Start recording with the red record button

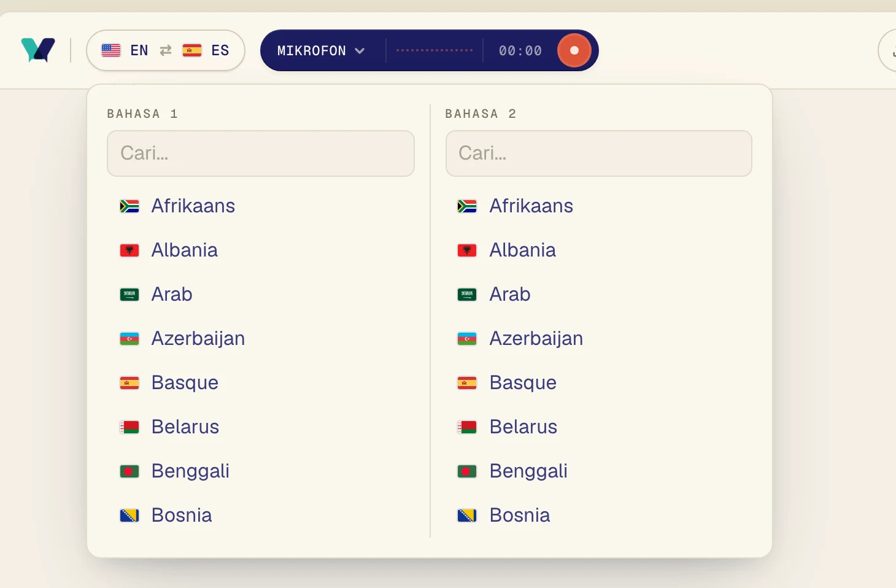[x=574, y=50]
